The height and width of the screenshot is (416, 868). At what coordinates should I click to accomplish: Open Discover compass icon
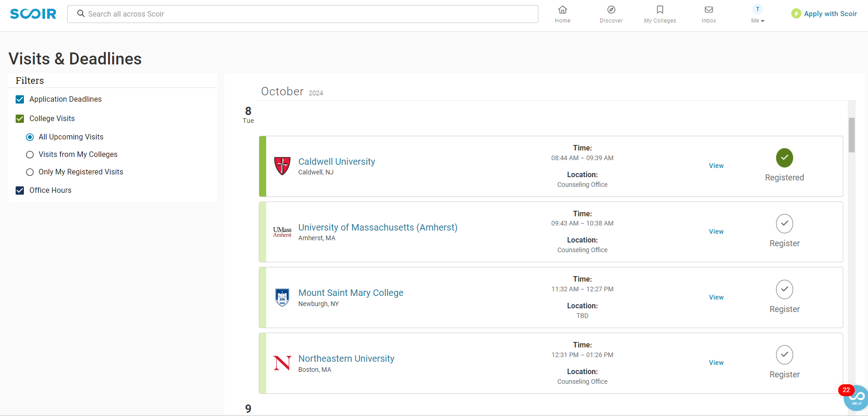tap(611, 10)
